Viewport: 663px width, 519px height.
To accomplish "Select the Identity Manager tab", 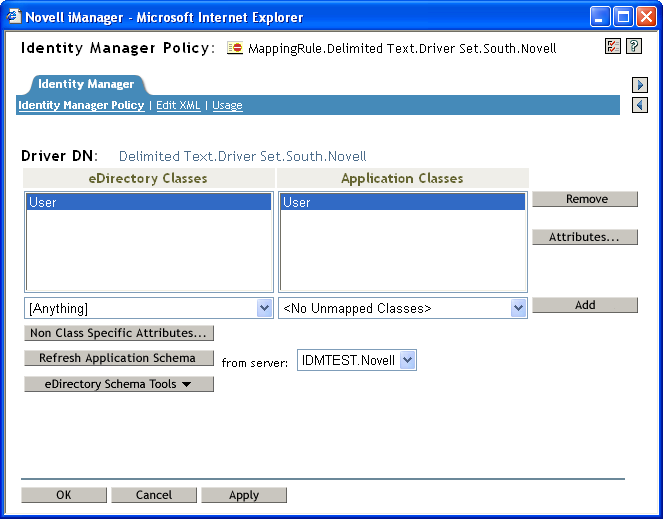I will point(86,84).
